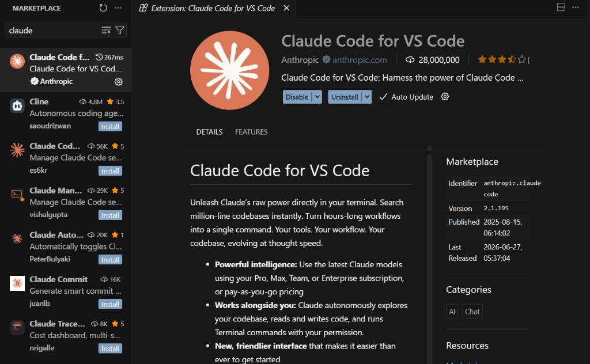Select the Cline extension row title
590x364 pixels.
pyautogui.click(x=39, y=101)
